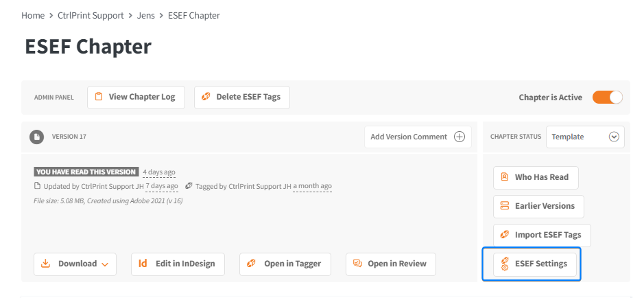This screenshot has width=644, height=298.
Task: Click Import ESEF Tags button
Action: (x=542, y=235)
